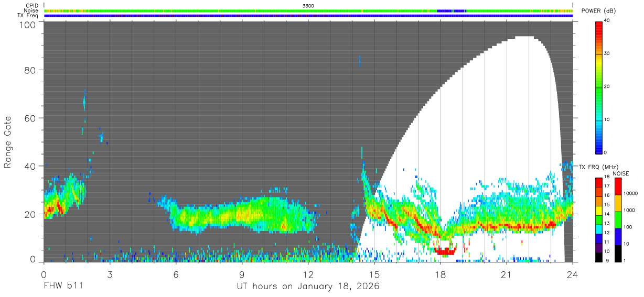Click the 15 tick on the UT hours axis

(374, 274)
